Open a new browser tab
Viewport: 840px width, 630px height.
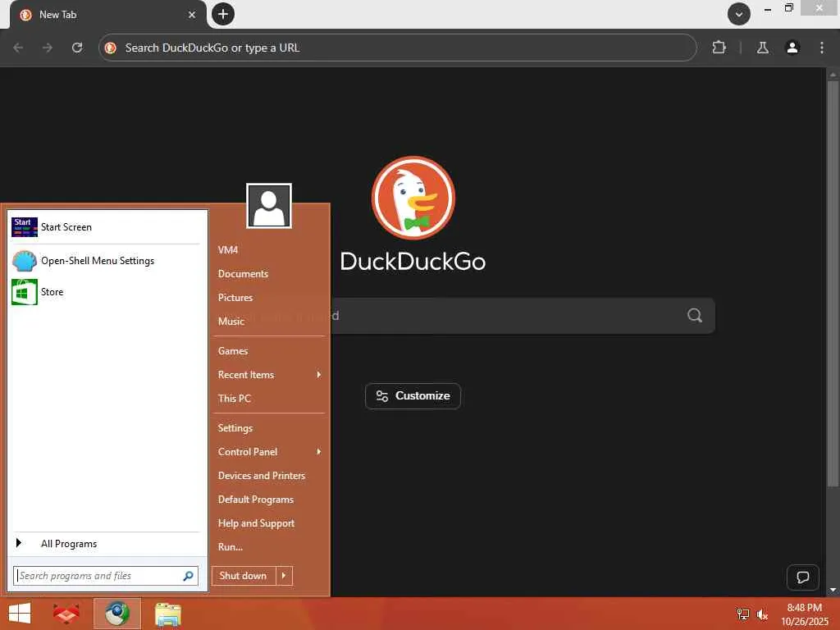click(x=223, y=14)
